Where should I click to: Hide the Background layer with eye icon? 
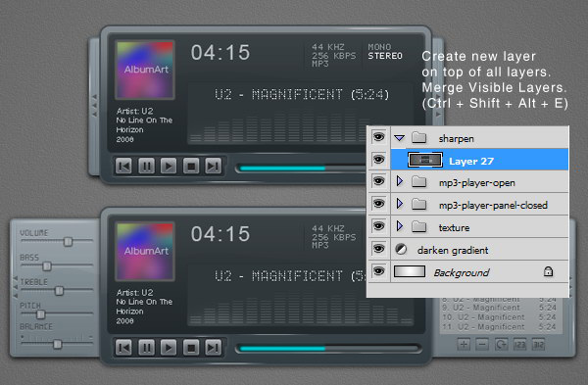click(x=378, y=271)
